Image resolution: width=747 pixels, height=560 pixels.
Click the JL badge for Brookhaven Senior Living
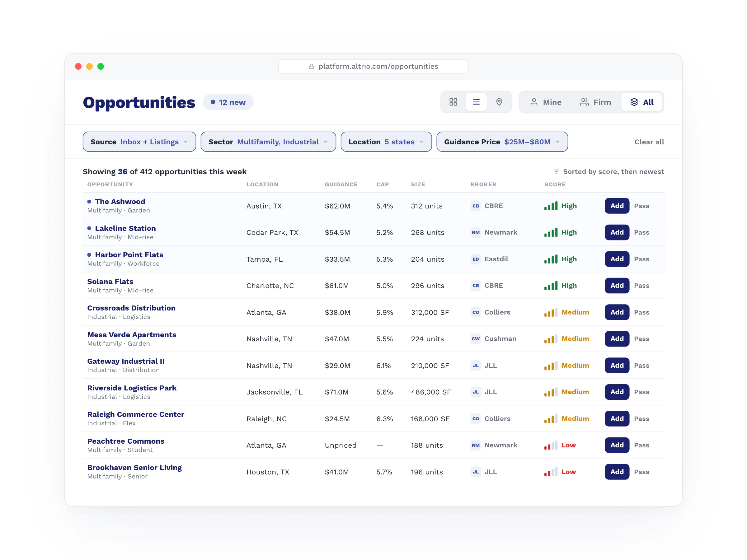point(476,472)
